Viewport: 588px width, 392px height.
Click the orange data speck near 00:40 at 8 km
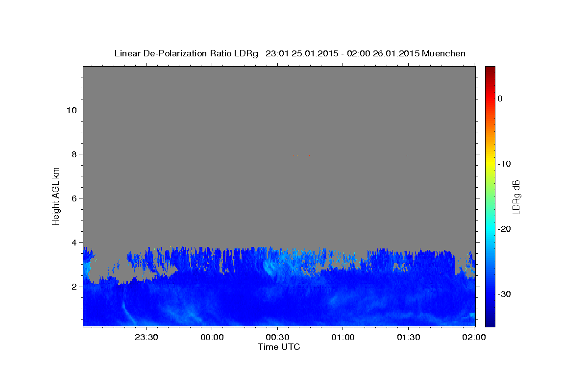(x=297, y=156)
